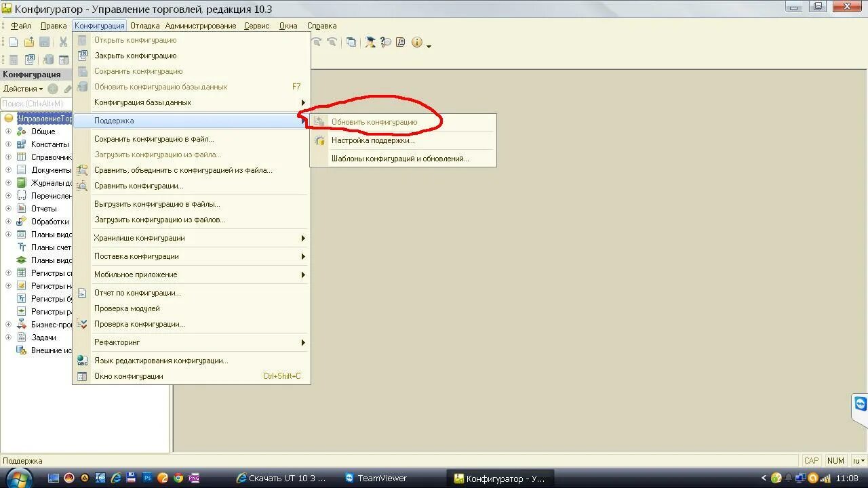This screenshot has height=488, width=868.
Task: Open the Сервис menu
Action: [x=256, y=26]
